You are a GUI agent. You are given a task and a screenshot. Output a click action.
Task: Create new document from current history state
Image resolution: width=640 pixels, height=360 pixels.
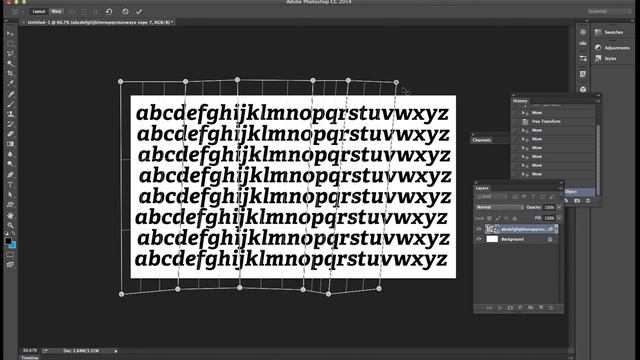pyautogui.click(x=567, y=200)
